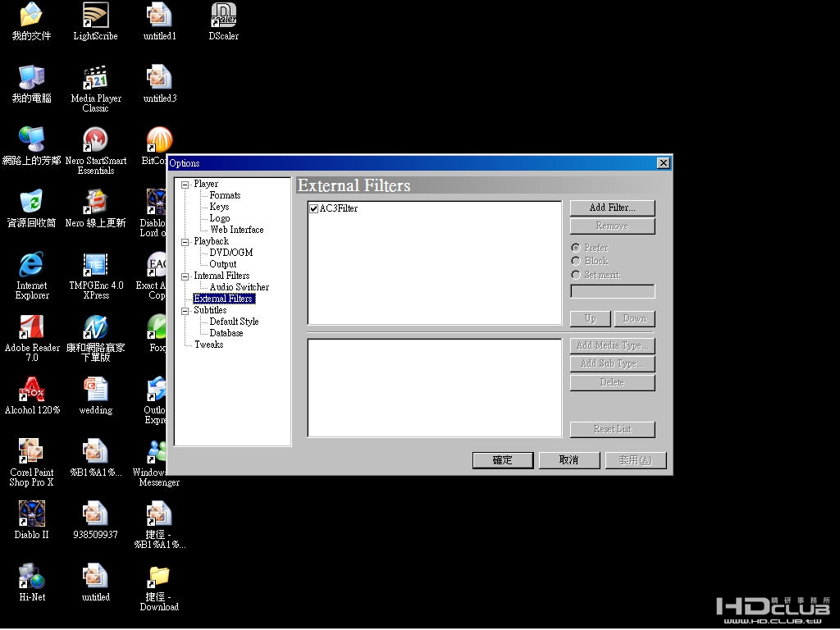840x630 pixels.
Task: Select AC3Filter entry in filter list
Action: (339, 208)
